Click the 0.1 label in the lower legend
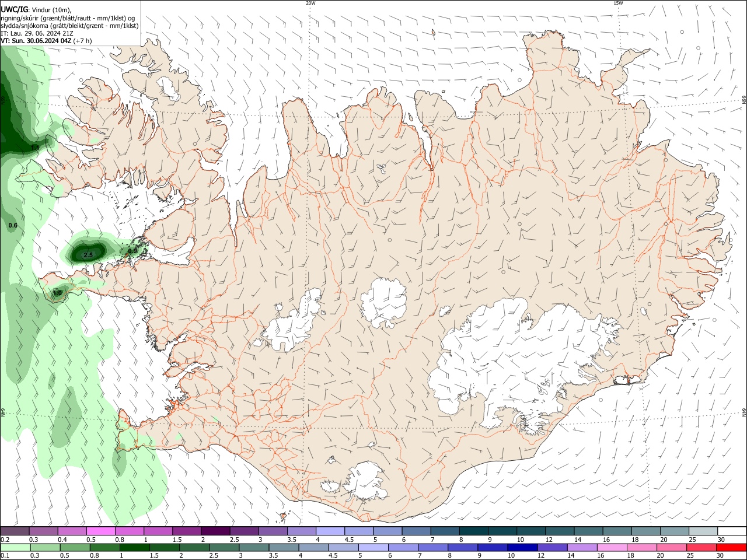This screenshot has height=560, width=747. click(5, 556)
